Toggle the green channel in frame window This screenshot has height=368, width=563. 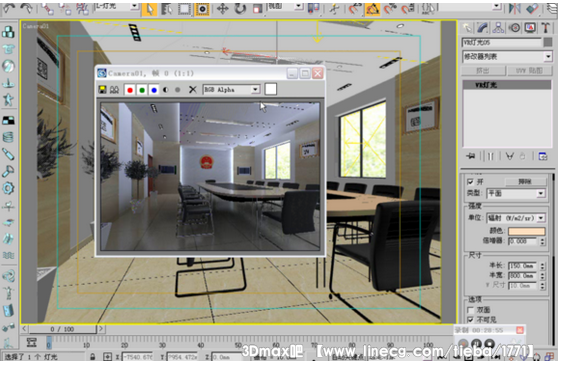pyautogui.click(x=142, y=90)
